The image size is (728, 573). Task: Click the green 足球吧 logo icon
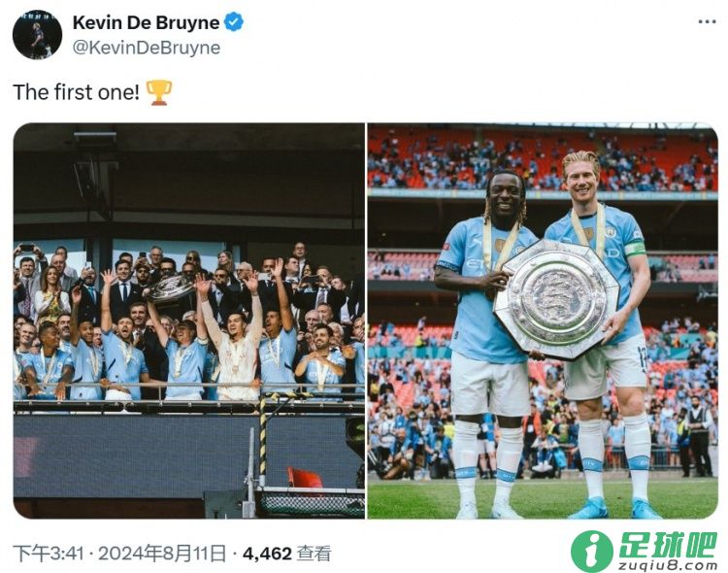click(x=592, y=551)
